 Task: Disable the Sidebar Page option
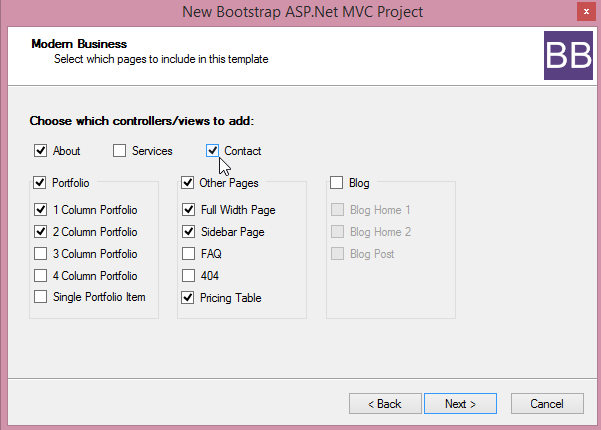[x=188, y=231]
